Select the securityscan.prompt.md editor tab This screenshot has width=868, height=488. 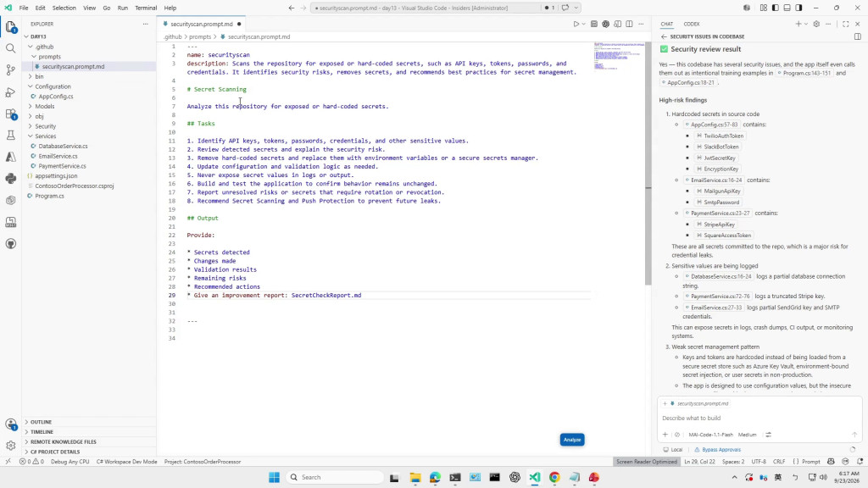click(202, 25)
